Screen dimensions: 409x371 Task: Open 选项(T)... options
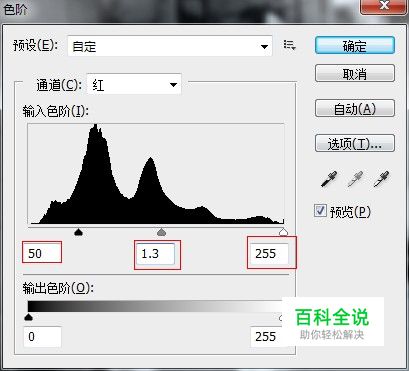pos(355,144)
